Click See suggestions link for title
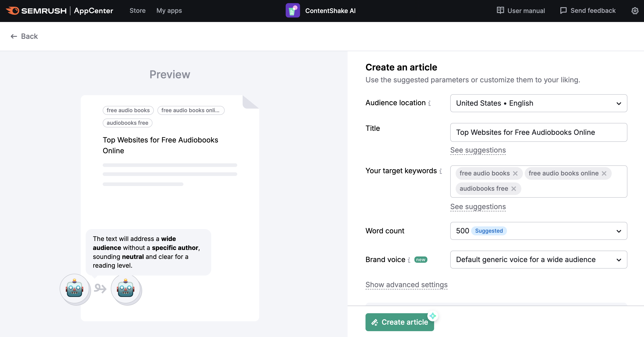This screenshot has width=644, height=337. (478, 150)
